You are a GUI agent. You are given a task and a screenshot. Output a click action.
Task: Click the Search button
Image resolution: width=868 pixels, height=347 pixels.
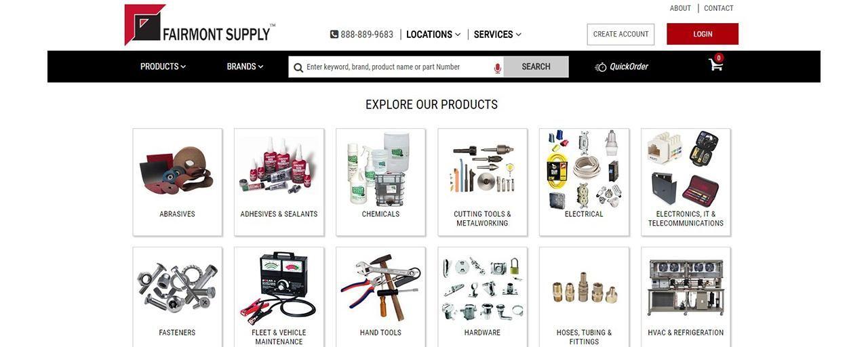(x=536, y=66)
